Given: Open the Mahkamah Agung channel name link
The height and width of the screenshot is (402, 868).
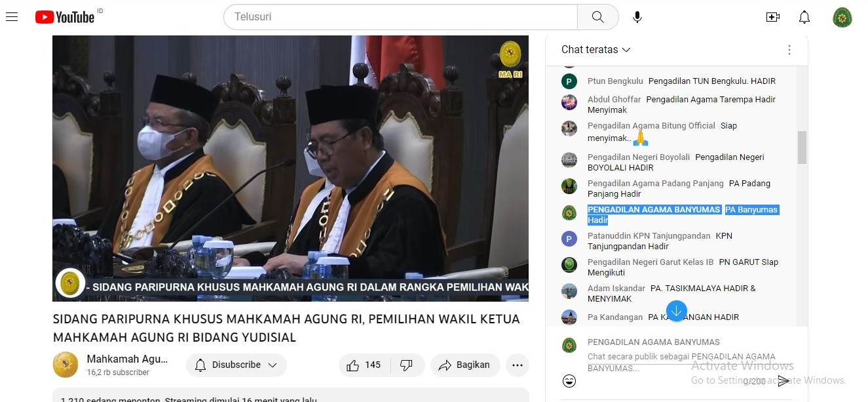Looking at the screenshot, I should click(127, 359).
